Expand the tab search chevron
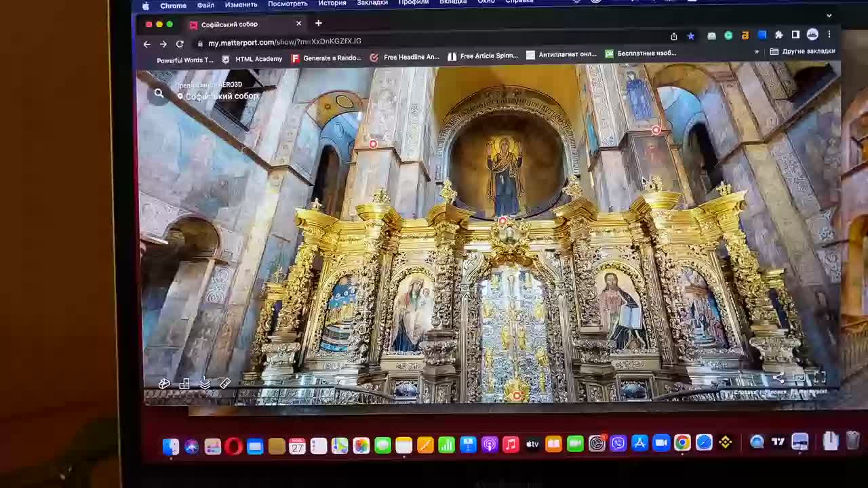The width and height of the screenshot is (868, 488). click(829, 15)
